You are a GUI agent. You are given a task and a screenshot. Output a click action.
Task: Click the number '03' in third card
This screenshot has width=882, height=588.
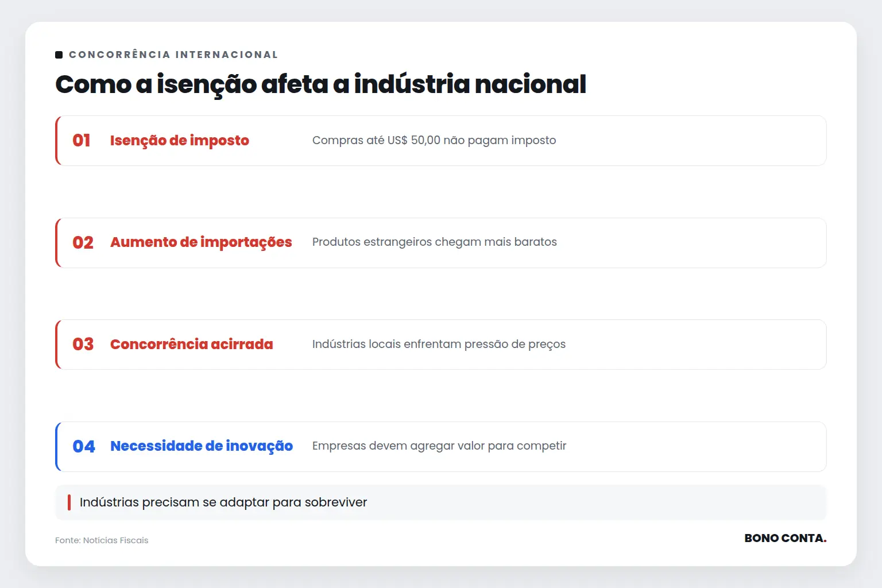pyautogui.click(x=83, y=344)
